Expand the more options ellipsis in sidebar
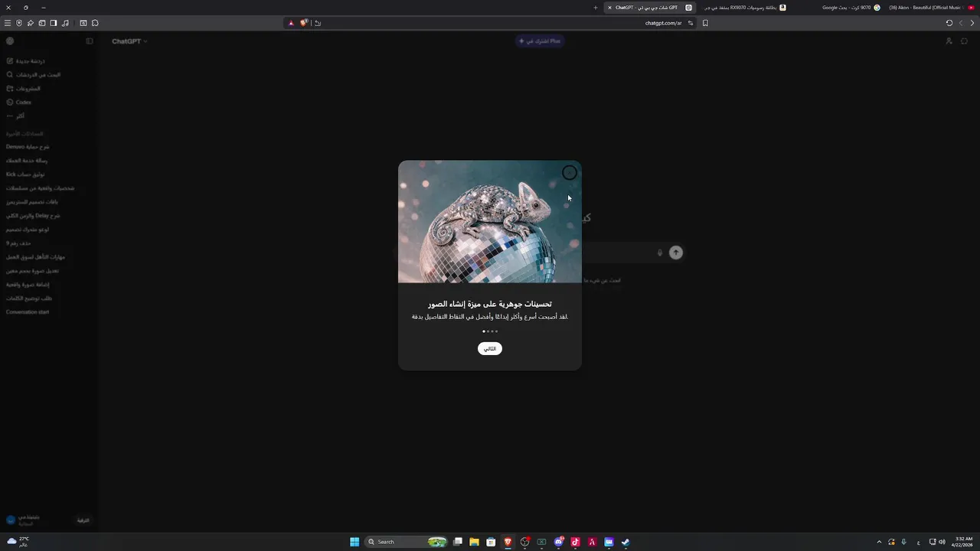Viewport: 980px width, 551px height. 47,116
